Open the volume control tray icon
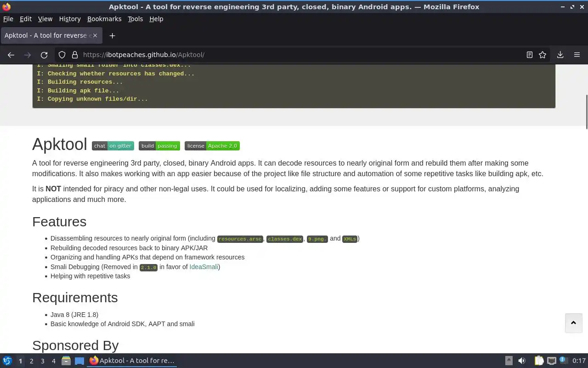Image resolution: width=588 pixels, height=368 pixels. (x=522, y=361)
